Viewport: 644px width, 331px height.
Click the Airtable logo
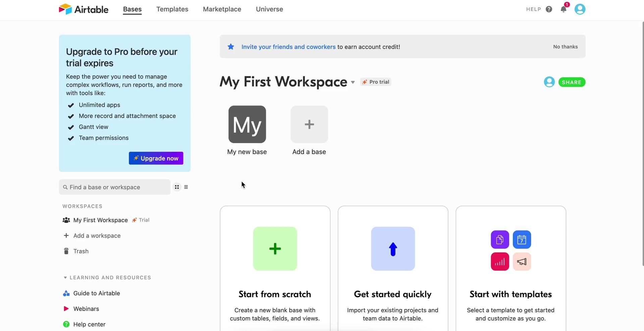(84, 9)
